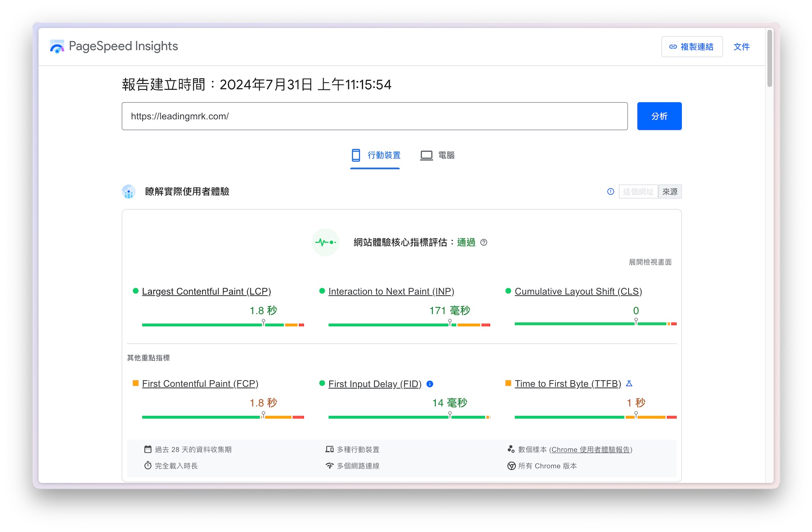Click the INP value 171 毫秒
The height and width of the screenshot is (532, 812).
450,310
